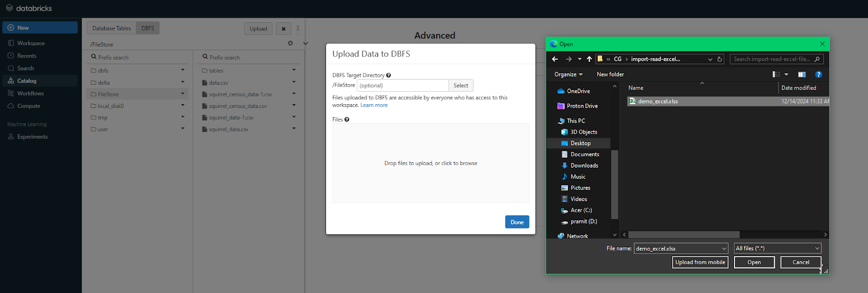Click the New button in sidebar
The width and height of the screenshot is (868, 293).
40,28
